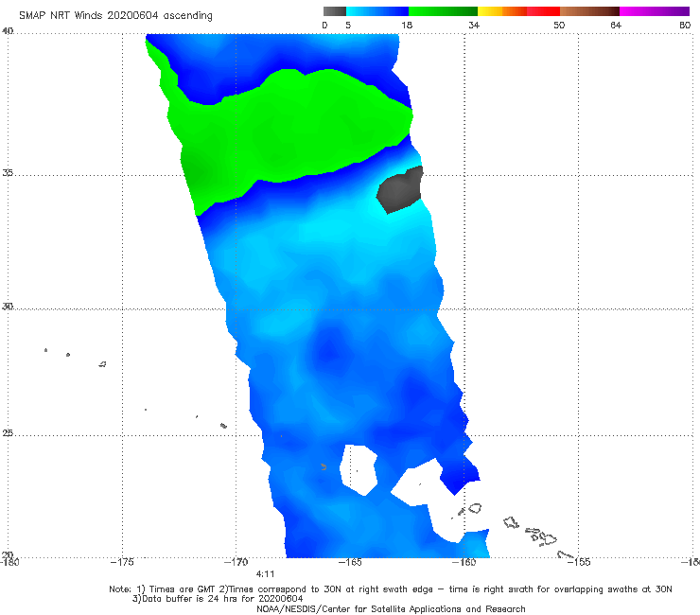Viewport: 700px width, 615px height.
Task: Click the longitude axis label '-170'
Action: pyautogui.click(x=236, y=562)
